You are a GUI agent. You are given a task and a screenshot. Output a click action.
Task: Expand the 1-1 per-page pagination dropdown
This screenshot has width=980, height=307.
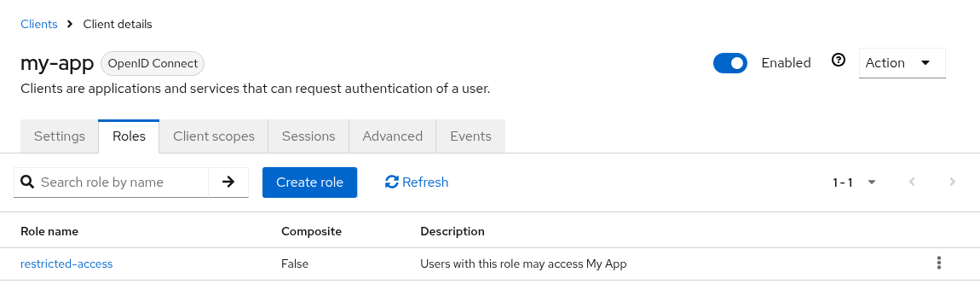pyautogui.click(x=855, y=182)
